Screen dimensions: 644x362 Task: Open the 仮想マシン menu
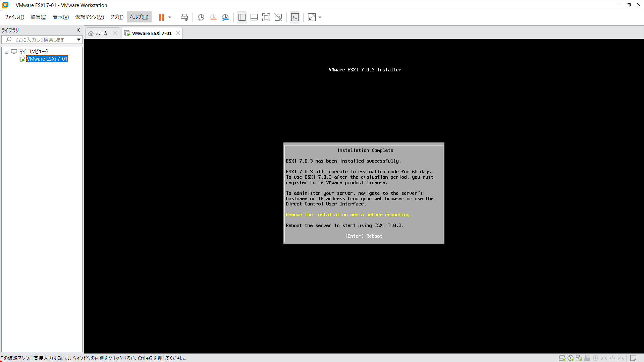tap(89, 17)
